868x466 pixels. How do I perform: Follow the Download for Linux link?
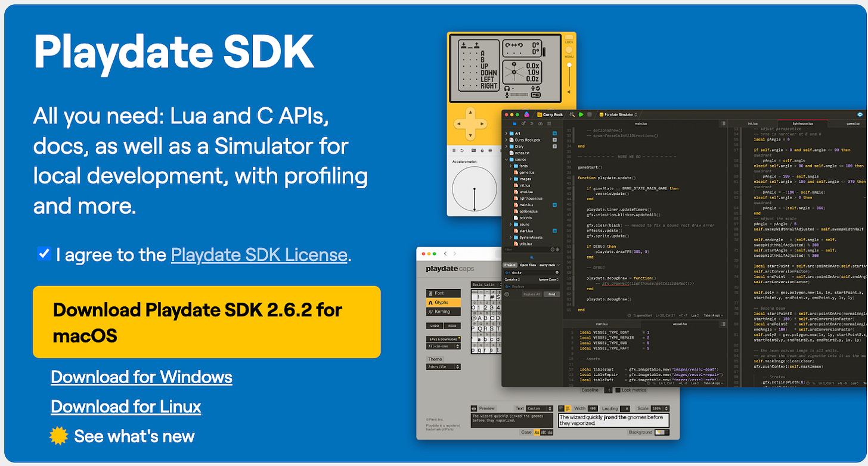pyautogui.click(x=126, y=406)
